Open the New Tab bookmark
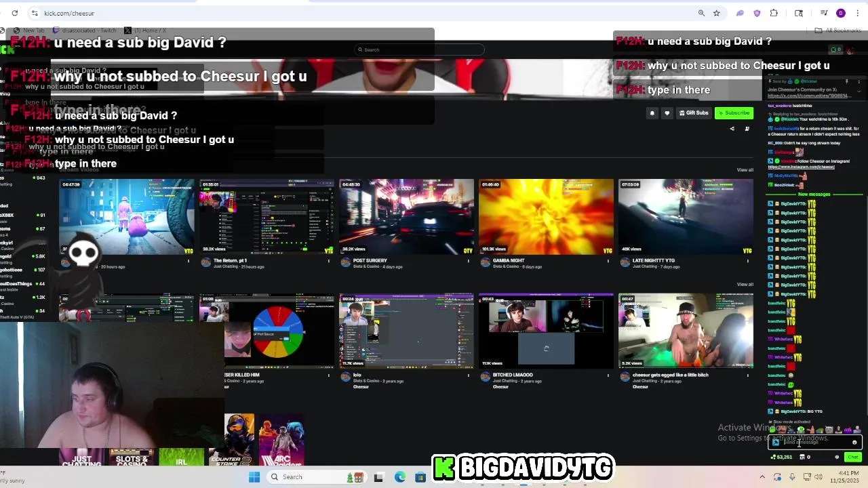 (x=28, y=30)
